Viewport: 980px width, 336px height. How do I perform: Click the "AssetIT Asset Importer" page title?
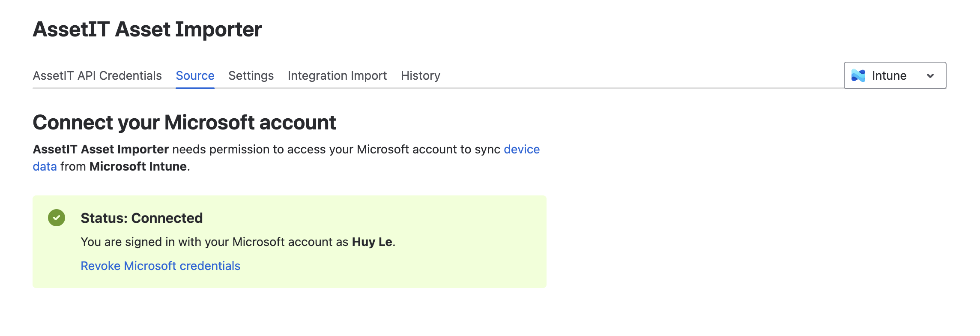(147, 29)
